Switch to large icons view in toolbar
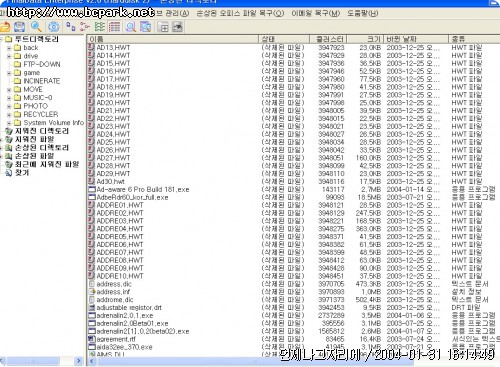The image size is (500, 367). pos(70,27)
